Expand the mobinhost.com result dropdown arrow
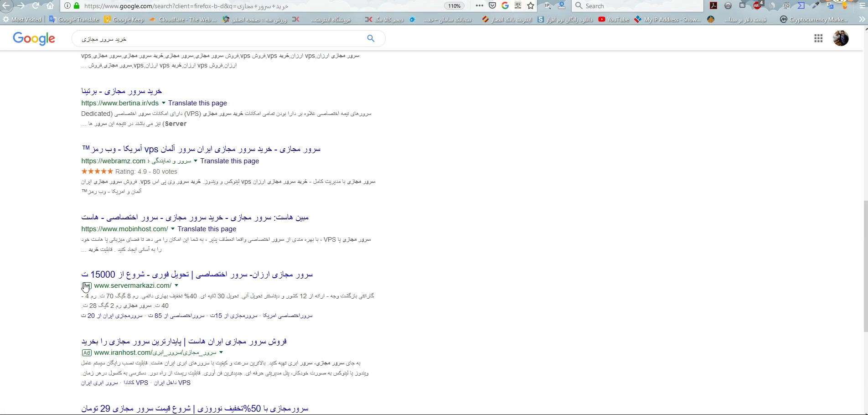 (173, 229)
